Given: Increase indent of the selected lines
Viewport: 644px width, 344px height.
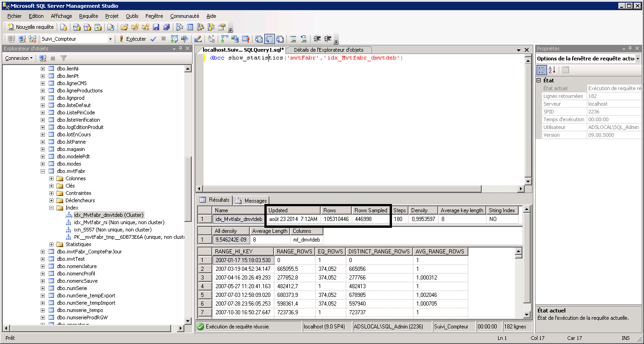Looking at the screenshot, I should 327,39.
